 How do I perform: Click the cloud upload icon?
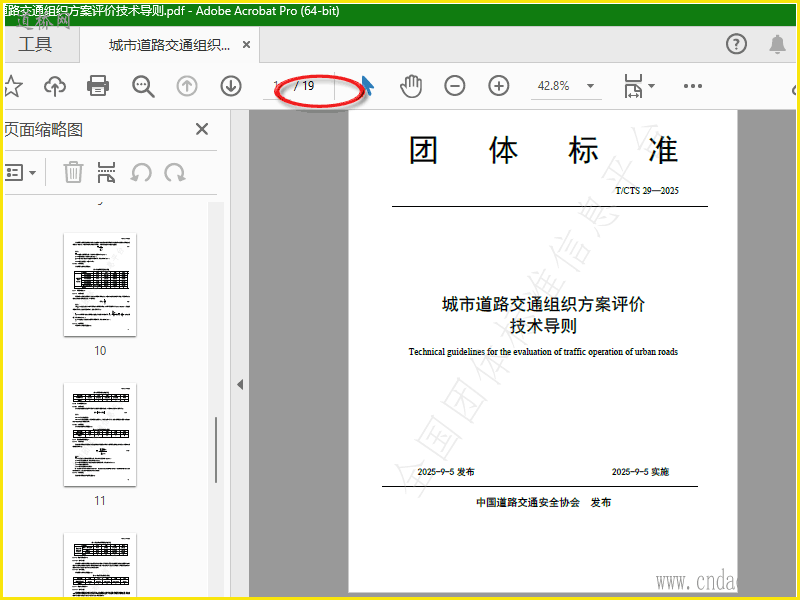pyautogui.click(x=55, y=86)
